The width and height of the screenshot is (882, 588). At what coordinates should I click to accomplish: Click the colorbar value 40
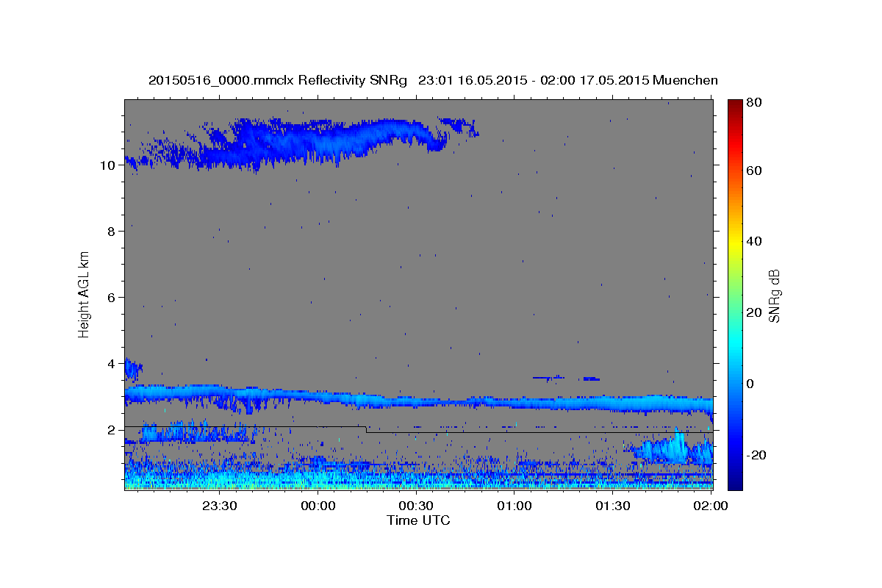(756, 241)
